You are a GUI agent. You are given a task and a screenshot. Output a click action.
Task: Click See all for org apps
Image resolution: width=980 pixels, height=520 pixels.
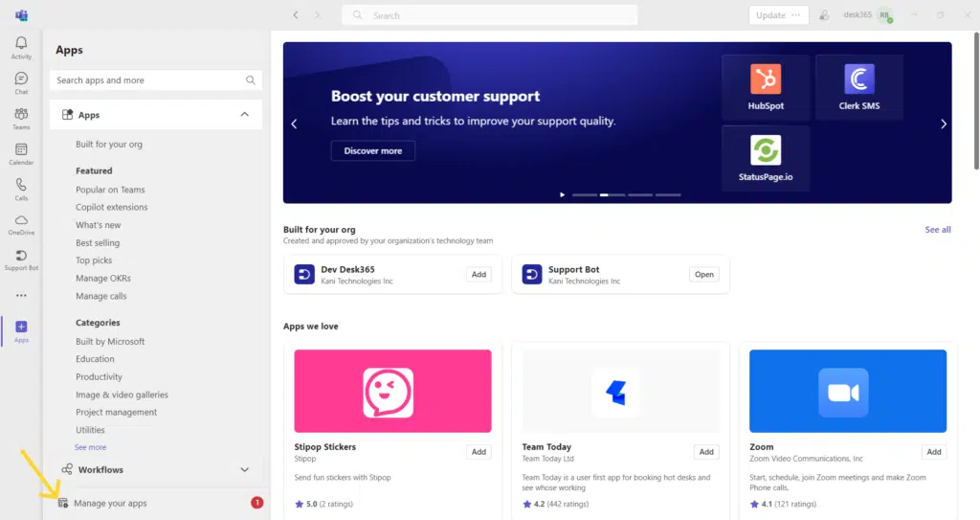click(938, 230)
